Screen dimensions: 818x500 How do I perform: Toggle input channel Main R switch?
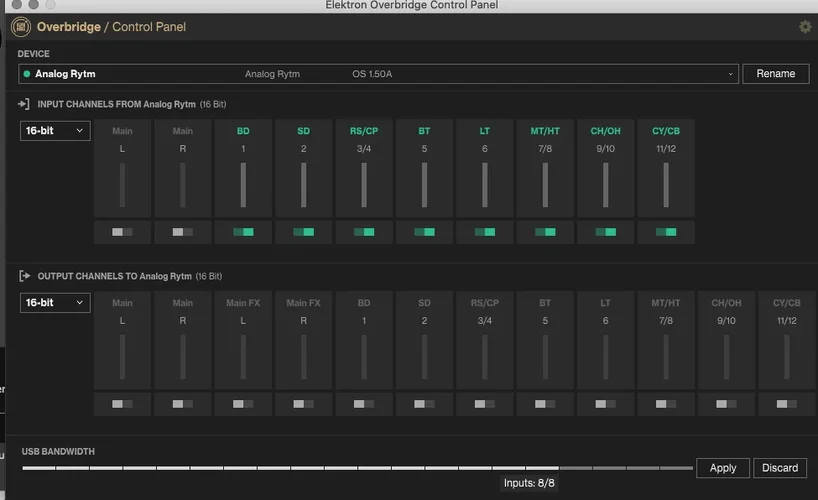183,232
